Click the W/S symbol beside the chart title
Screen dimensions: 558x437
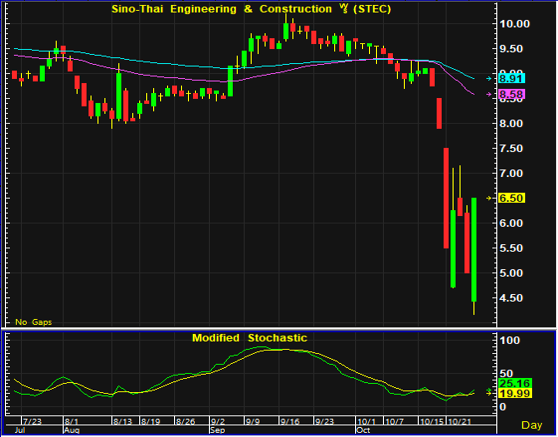click(x=343, y=9)
